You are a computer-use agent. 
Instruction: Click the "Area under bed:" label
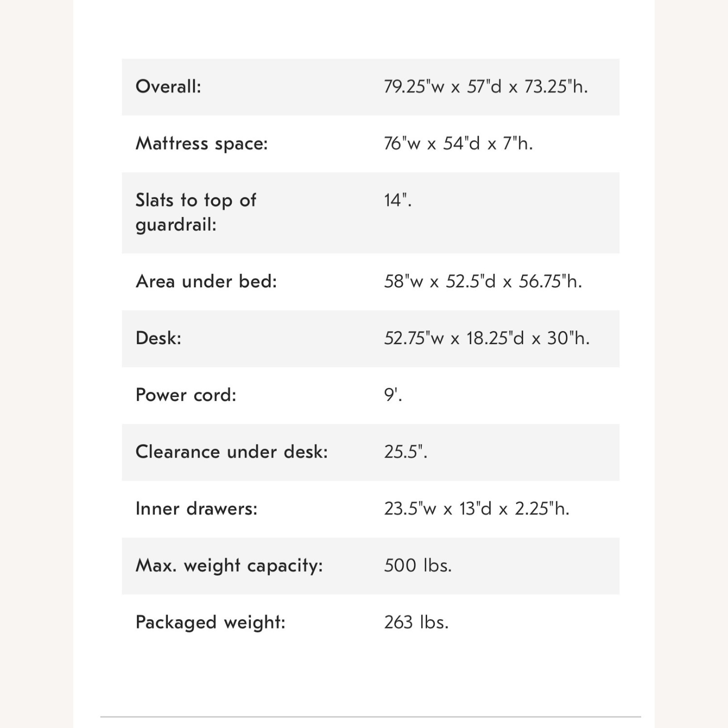tap(206, 281)
